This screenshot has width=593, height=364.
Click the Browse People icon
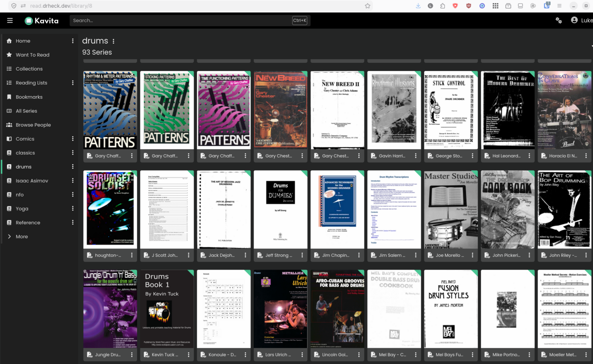tap(9, 125)
